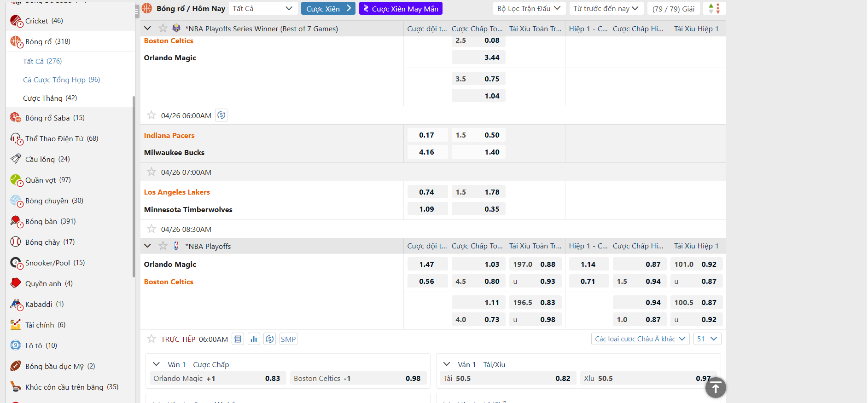Open the Kabaddi icon
868x403 pixels.
(16, 304)
